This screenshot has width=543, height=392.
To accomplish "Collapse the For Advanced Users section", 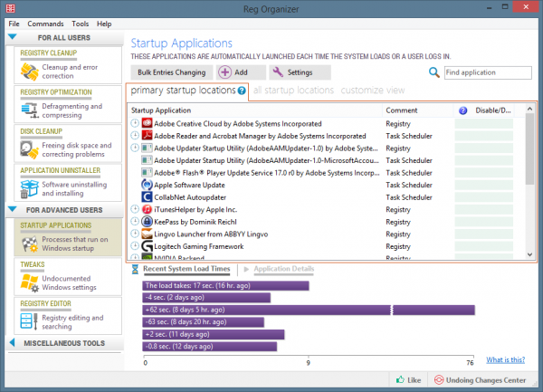I will pos(13,210).
